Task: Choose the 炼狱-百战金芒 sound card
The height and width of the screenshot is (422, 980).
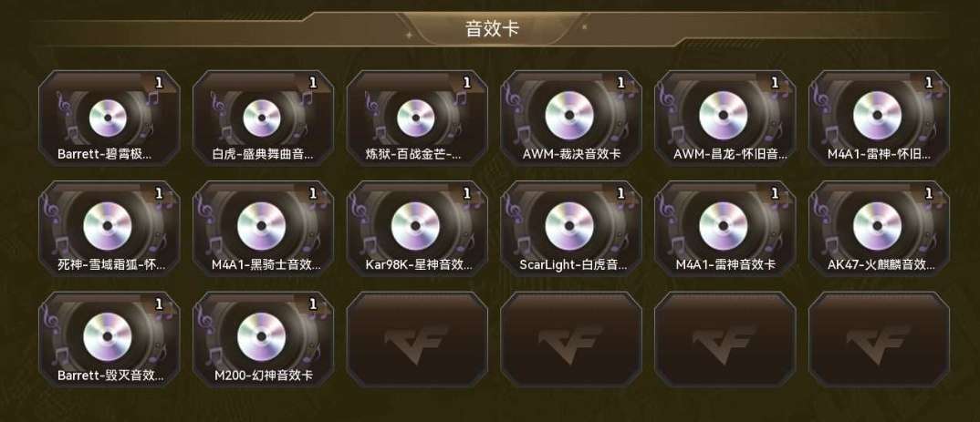Action: (x=417, y=118)
